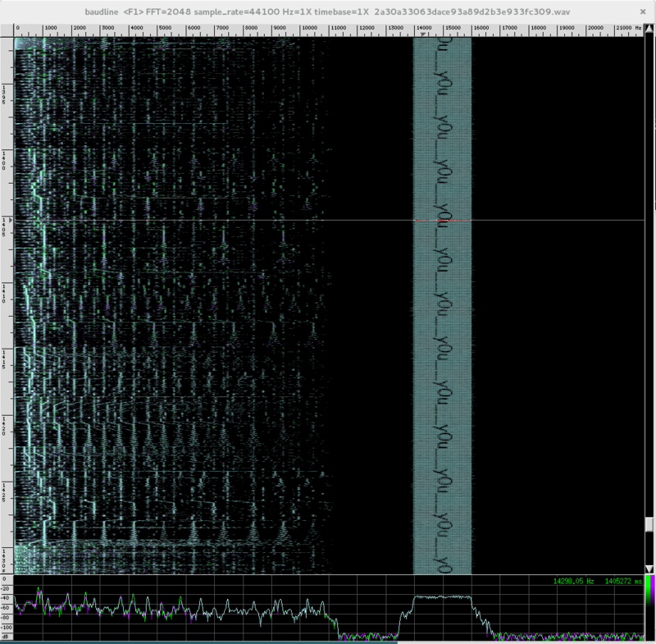Click the 5000 mark on frequency ruler
The width and height of the screenshot is (656, 644).
(x=165, y=28)
